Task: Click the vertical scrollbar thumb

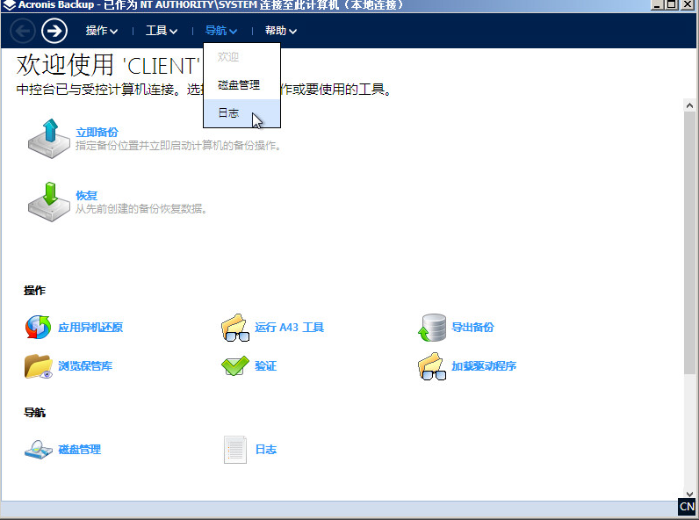Action: pyautogui.click(x=690, y=243)
